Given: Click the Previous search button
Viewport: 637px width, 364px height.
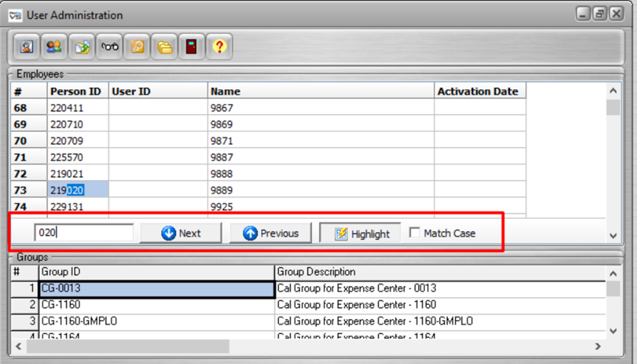Looking at the screenshot, I should pyautogui.click(x=271, y=233).
